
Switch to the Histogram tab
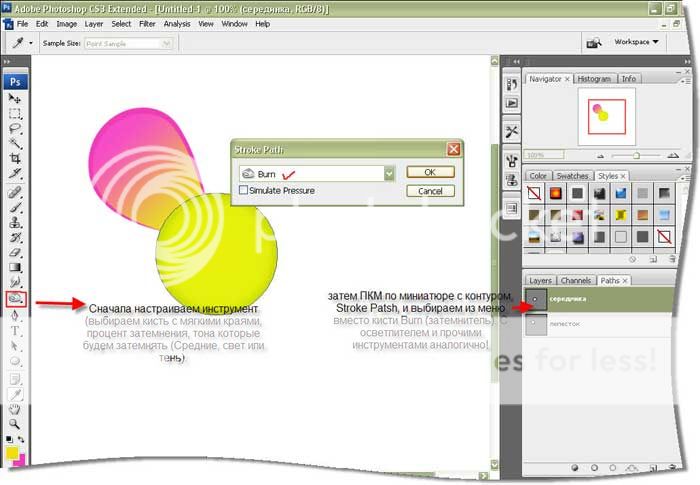point(593,78)
